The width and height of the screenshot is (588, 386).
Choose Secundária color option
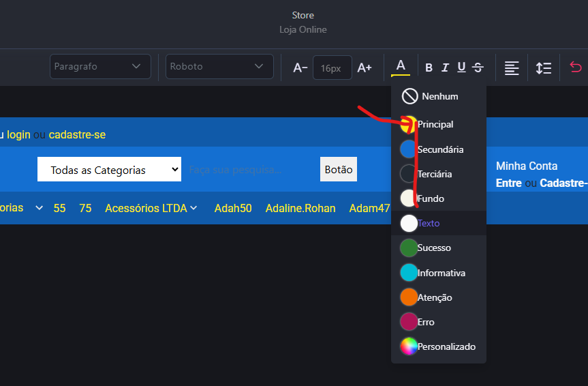point(439,149)
